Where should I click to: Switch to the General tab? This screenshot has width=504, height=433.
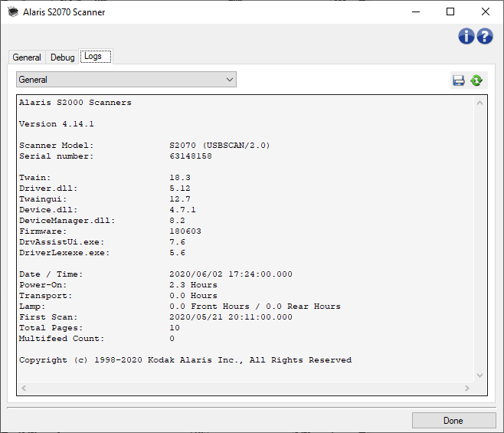[27, 57]
